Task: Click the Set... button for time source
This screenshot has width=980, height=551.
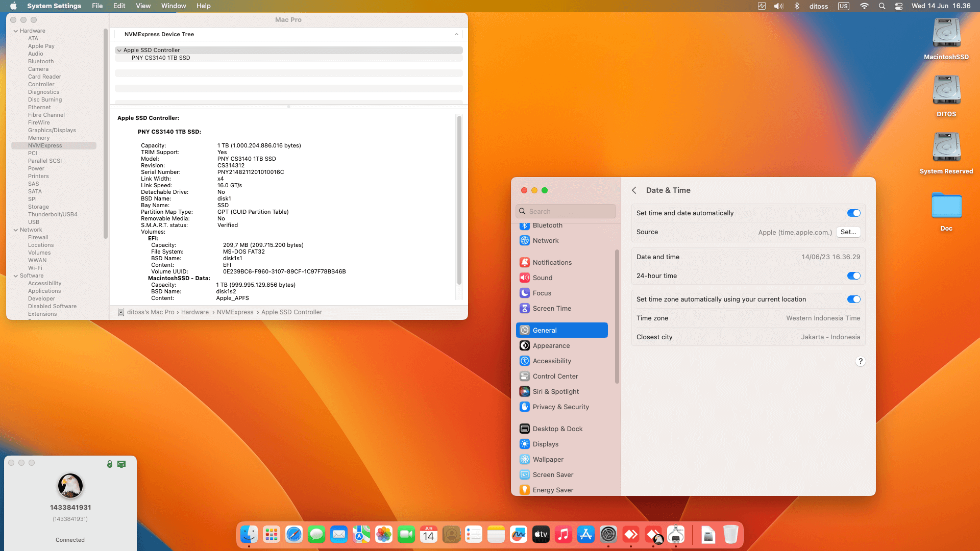Action: tap(848, 232)
